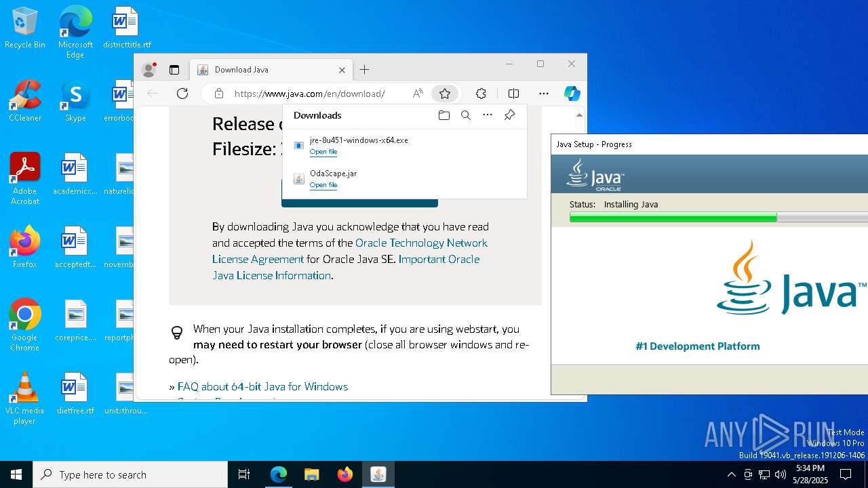Enable Read aloud in the address bar
The height and width of the screenshot is (488, 868).
click(x=418, y=94)
